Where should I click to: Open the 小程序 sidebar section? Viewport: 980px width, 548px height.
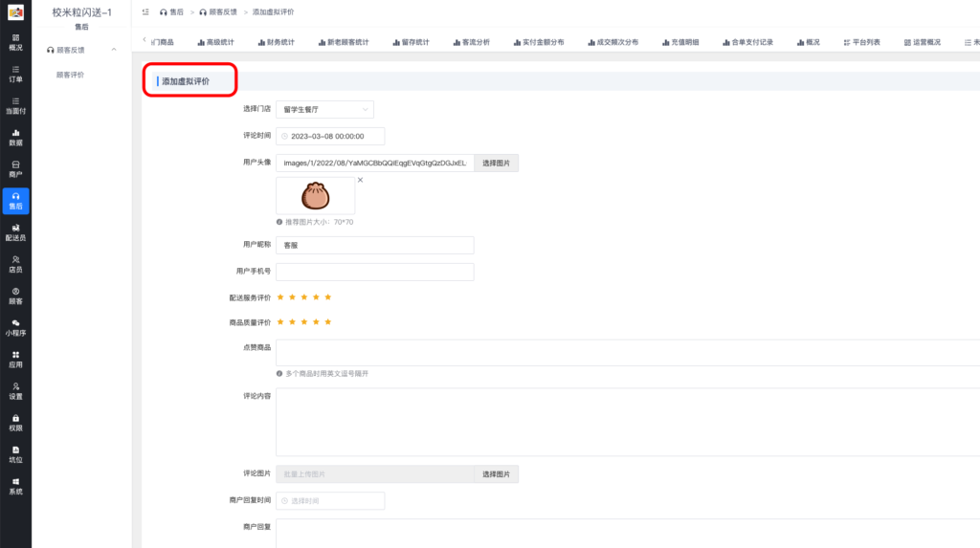click(x=15, y=328)
